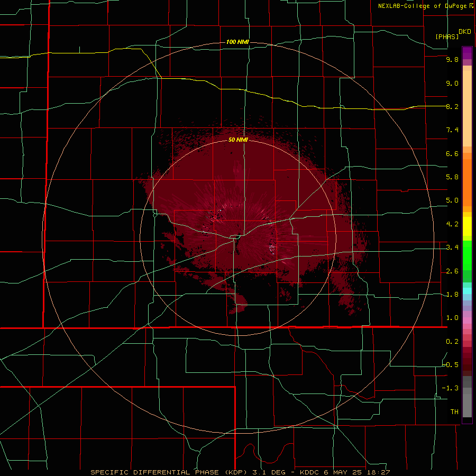Click the 7.4 value on the scale
This screenshot has width=476, height=476.
452,130
